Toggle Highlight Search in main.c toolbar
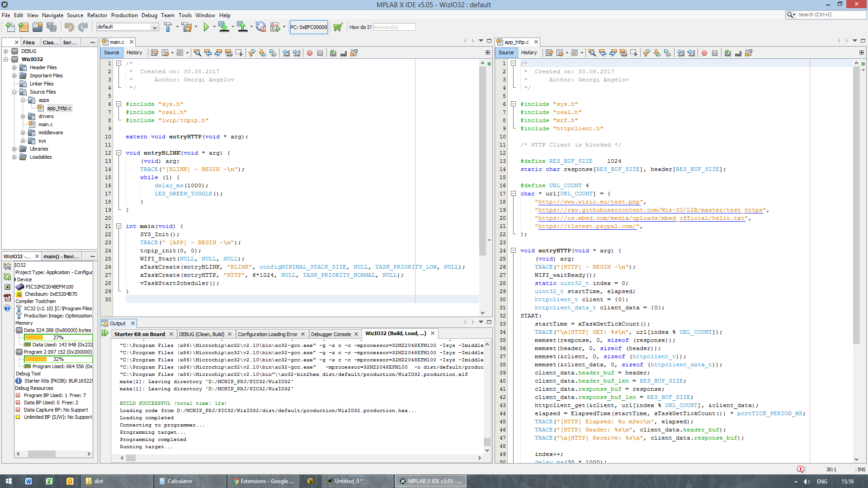 pyautogui.click(x=228, y=53)
